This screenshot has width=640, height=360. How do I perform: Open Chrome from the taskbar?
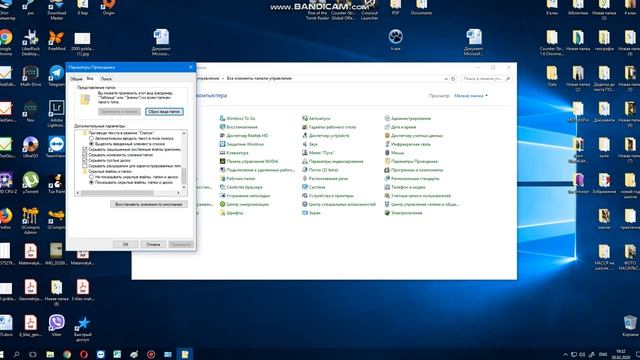coord(67,354)
